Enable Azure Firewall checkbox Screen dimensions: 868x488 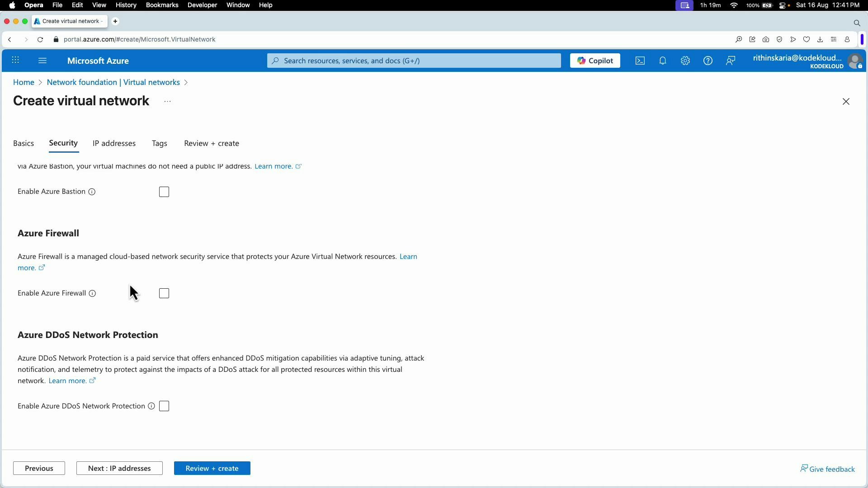click(x=164, y=293)
